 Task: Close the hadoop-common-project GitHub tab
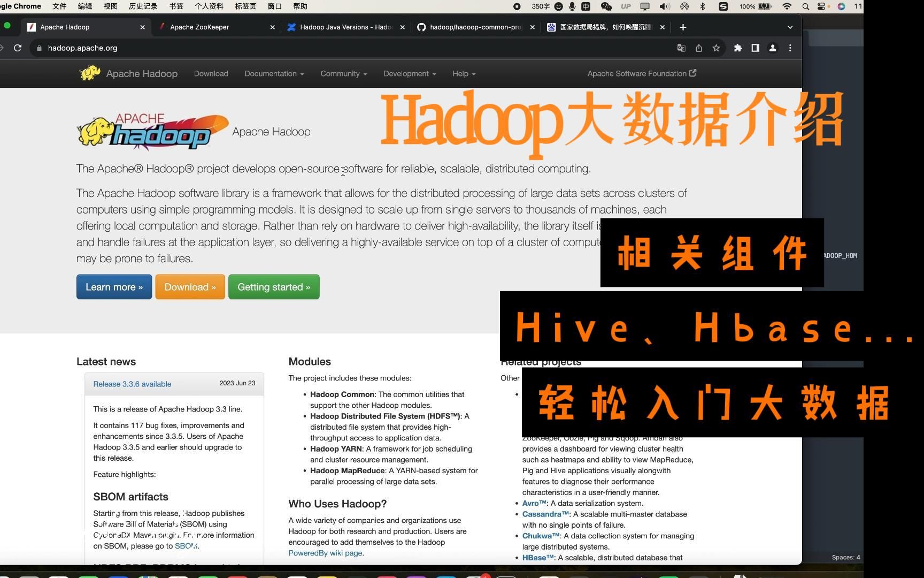point(532,27)
